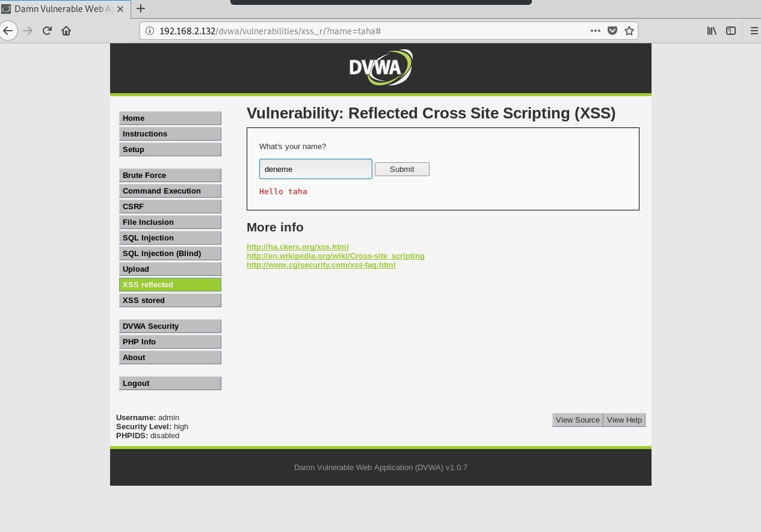Focus the name input field

click(x=315, y=169)
